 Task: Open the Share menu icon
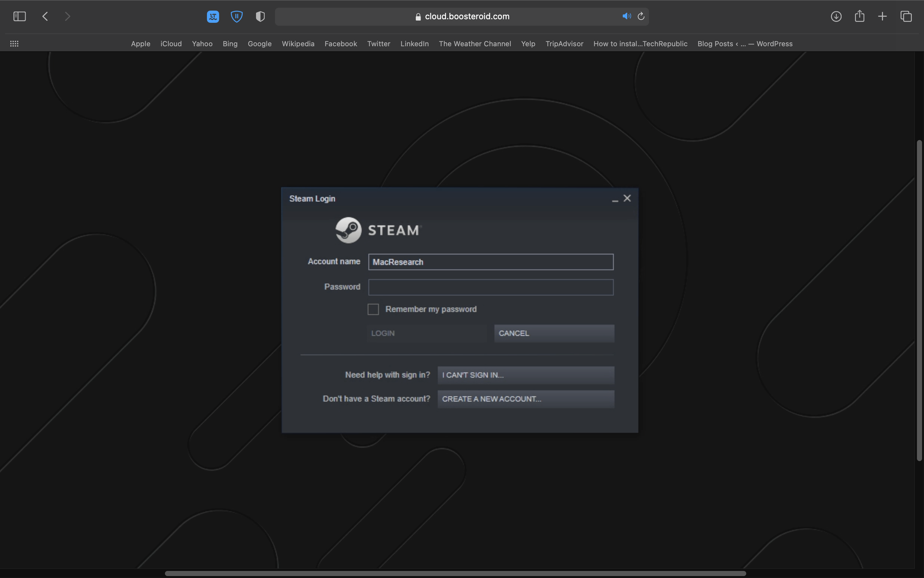tap(860, 16)
